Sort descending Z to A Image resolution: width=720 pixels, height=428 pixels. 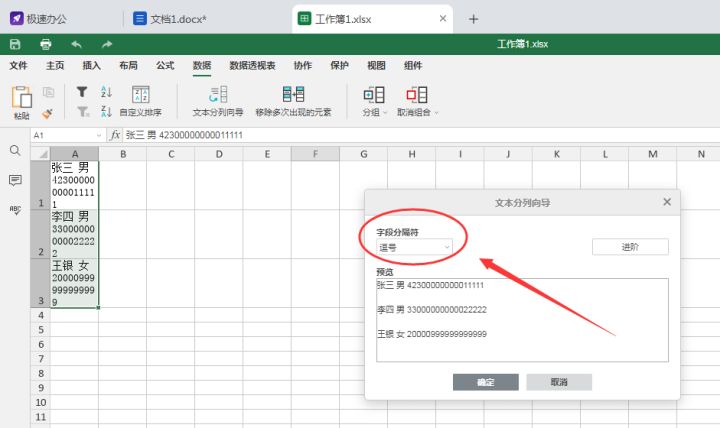click(x=106, y=112)
